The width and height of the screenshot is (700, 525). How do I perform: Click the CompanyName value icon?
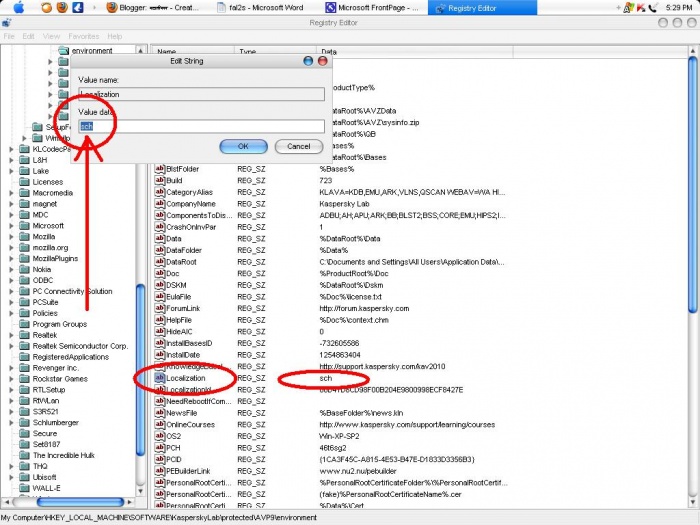pos(159,204)
